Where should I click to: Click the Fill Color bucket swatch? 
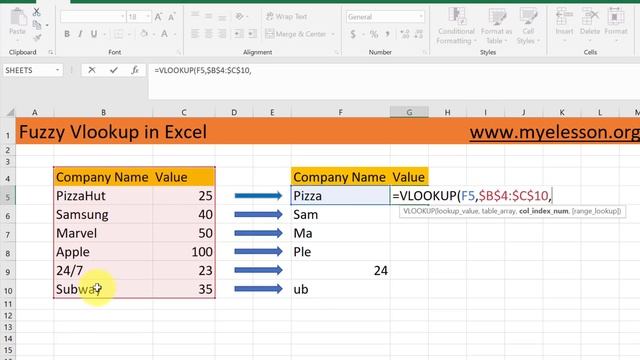click(144, 34)
